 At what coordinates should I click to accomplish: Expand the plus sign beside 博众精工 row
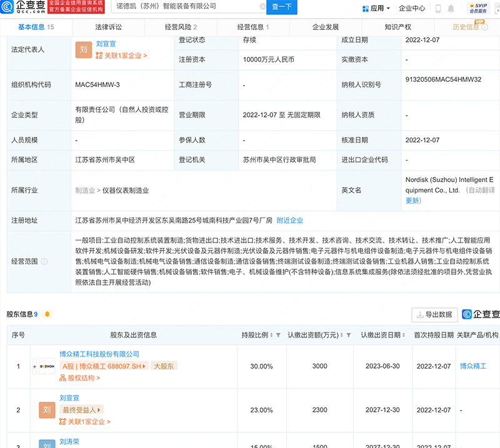coord(34,366)
